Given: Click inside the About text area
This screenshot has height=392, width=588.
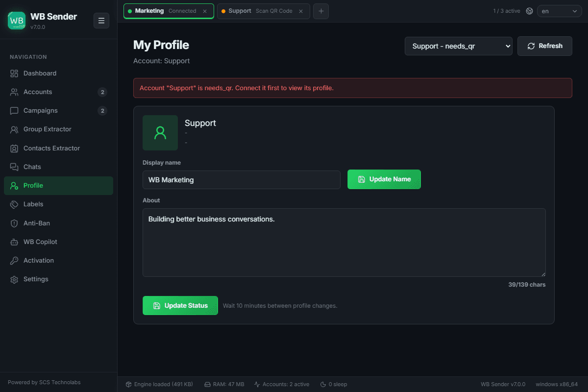Looking at the screenshot, I should [344, 243].
